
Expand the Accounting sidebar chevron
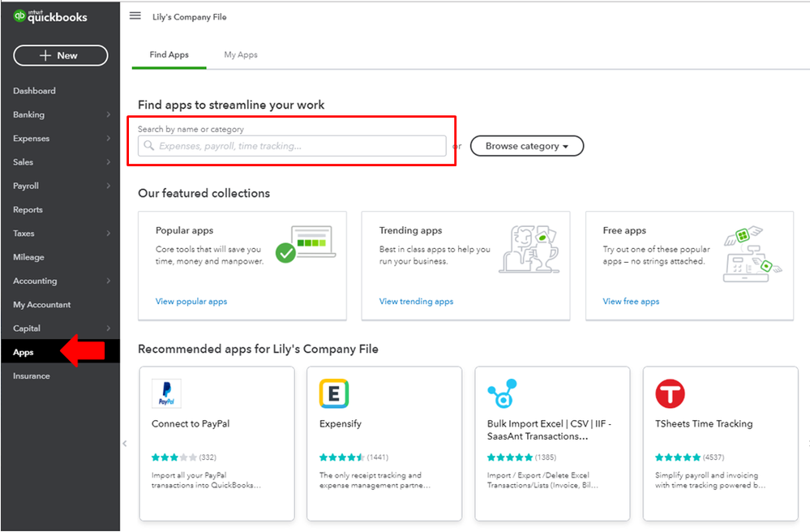click(x=108, y=281)
